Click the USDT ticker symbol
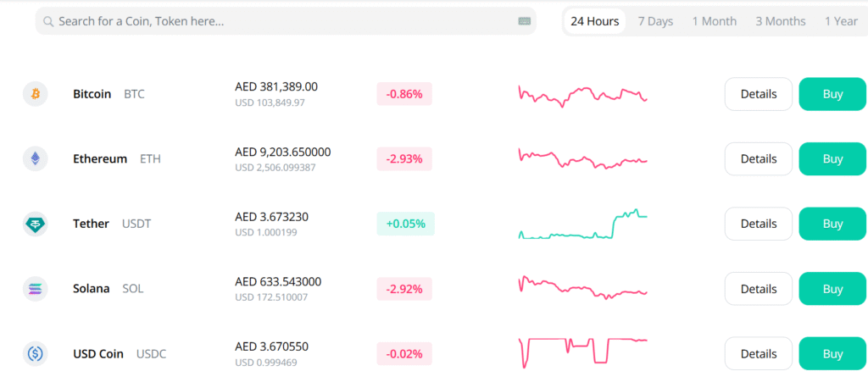Screen dimensions: 868x388 pos(136,224)
